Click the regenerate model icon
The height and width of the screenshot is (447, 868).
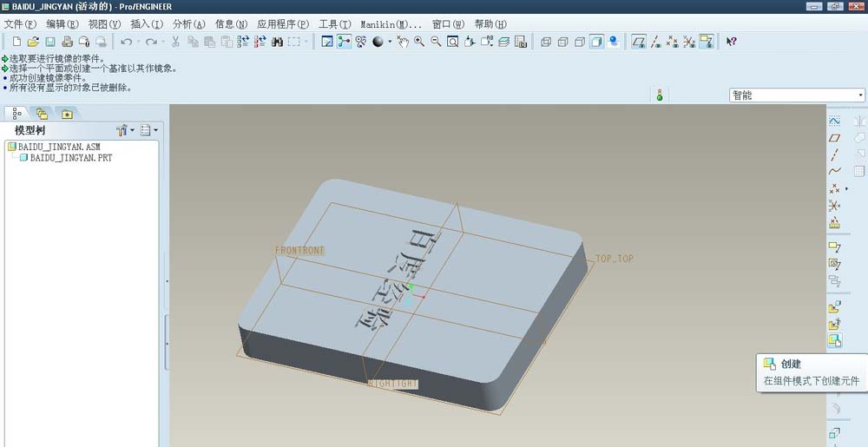[243, 42]
